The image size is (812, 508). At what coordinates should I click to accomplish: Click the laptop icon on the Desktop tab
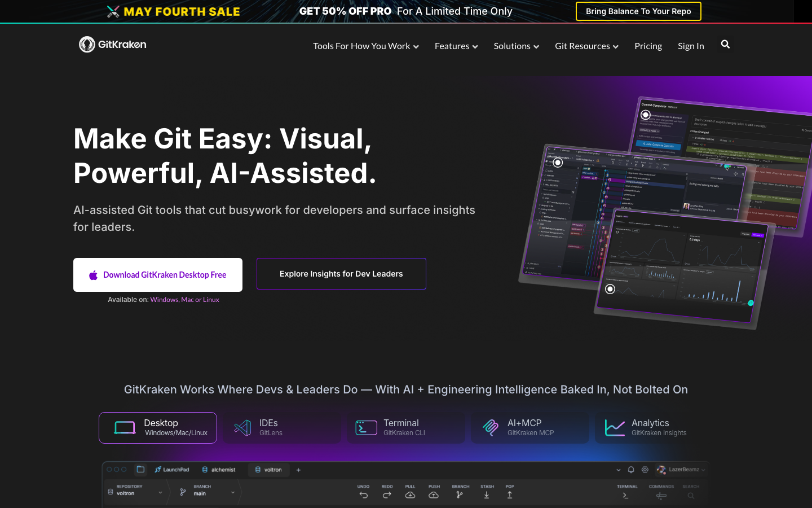tap(125, 428)
